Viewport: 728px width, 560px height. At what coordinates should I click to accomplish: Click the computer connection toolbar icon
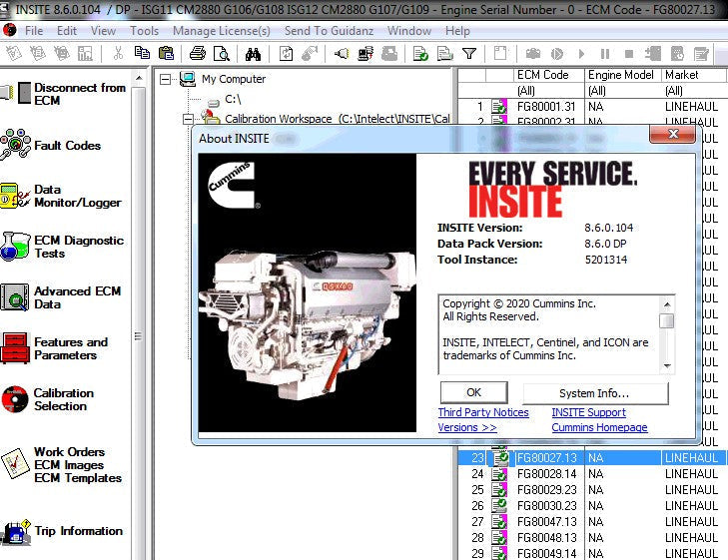point(365,54)
